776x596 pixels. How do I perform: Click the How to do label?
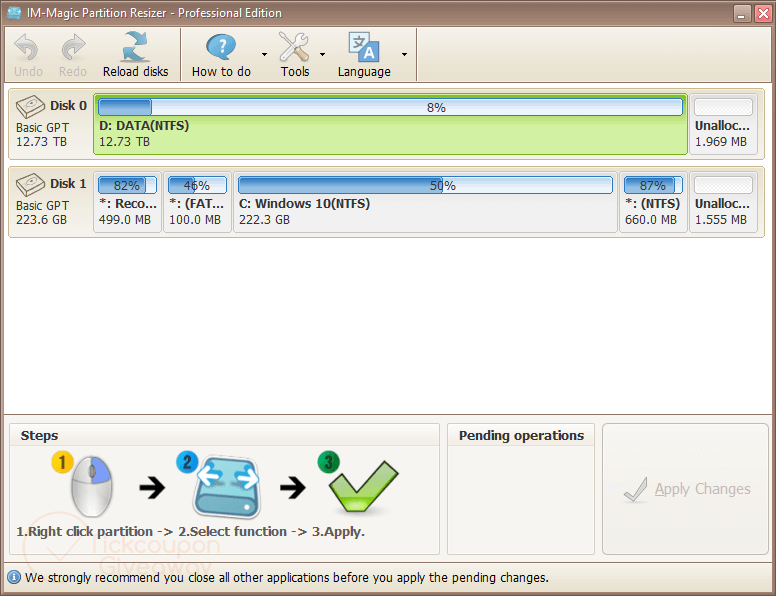(221, 72)
